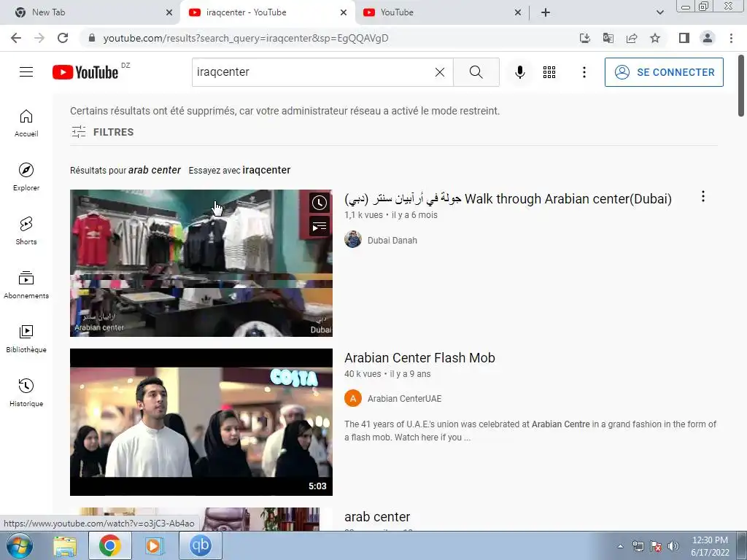Open a new browser tab

coord(546,12)
